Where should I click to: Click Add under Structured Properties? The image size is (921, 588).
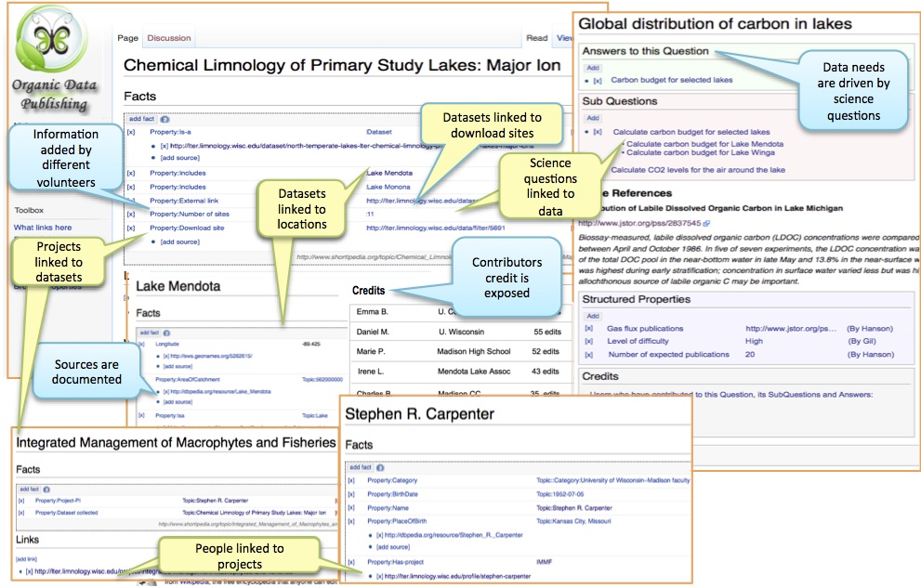click(x=592, y=316)
